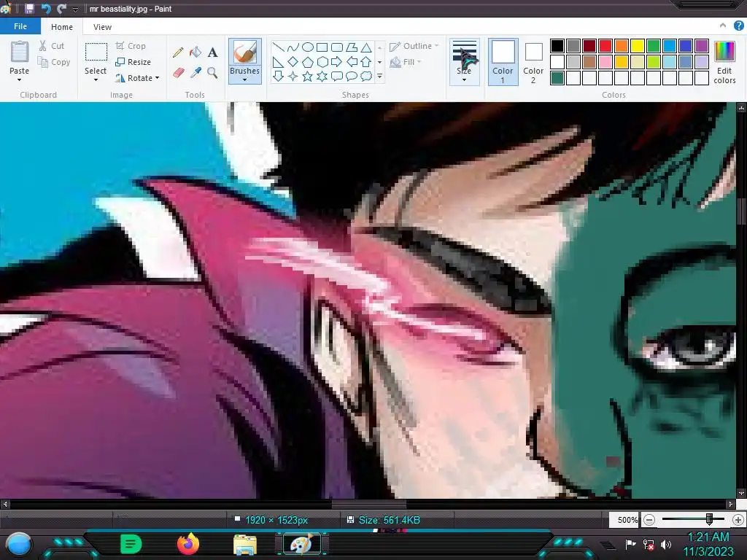Choose the Right triangle shape
Screen dimensions: 747x560
point(278,62)
